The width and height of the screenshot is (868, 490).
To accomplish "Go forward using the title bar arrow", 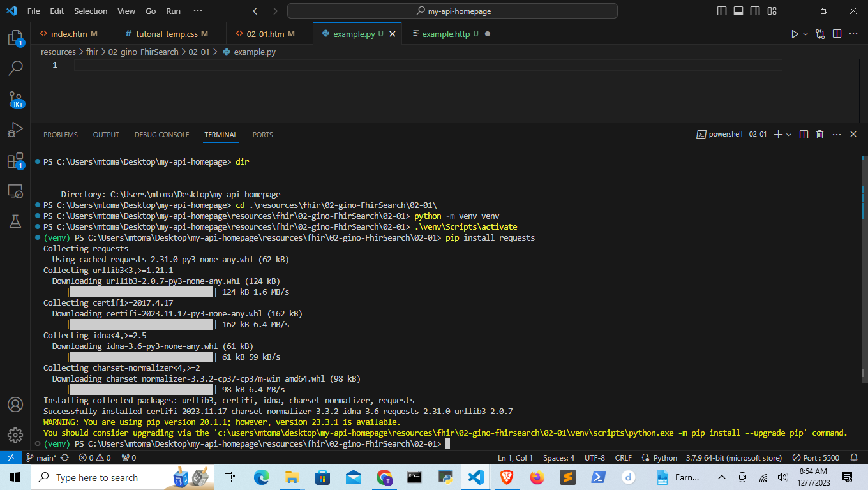I will [x=274, y=11].
